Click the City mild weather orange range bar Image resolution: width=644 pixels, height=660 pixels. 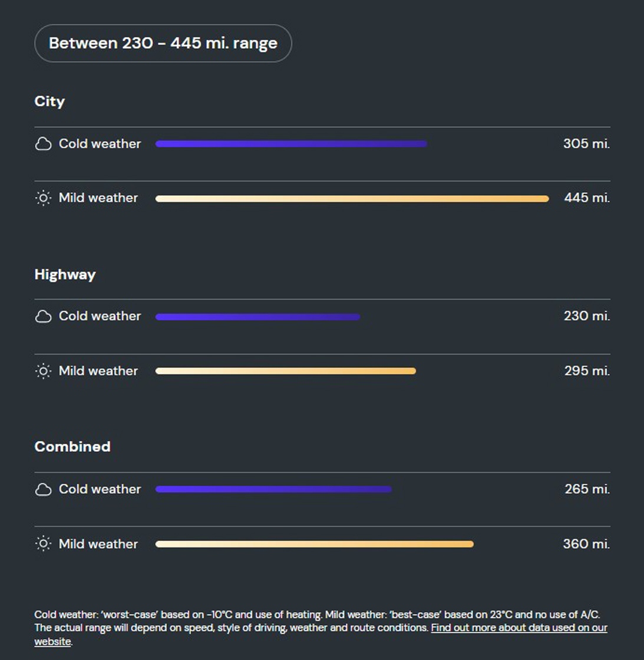[352, 199]
